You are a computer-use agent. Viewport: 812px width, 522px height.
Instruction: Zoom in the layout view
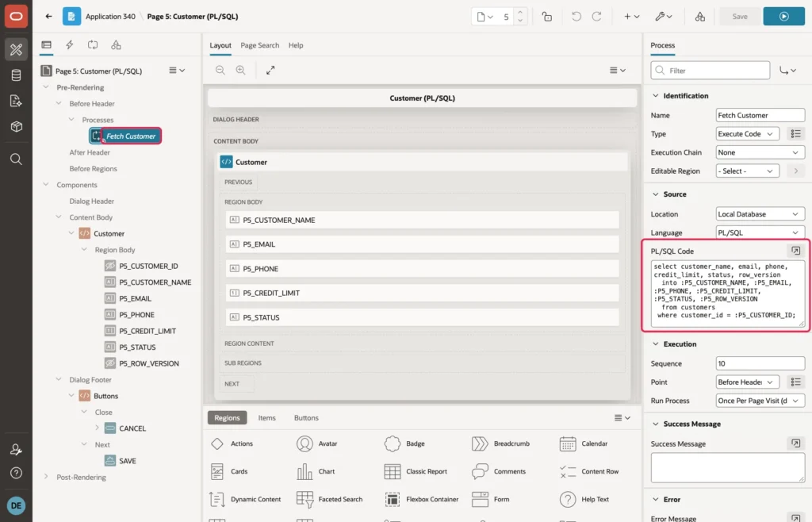pyautogui.click(x=241, y=70)
